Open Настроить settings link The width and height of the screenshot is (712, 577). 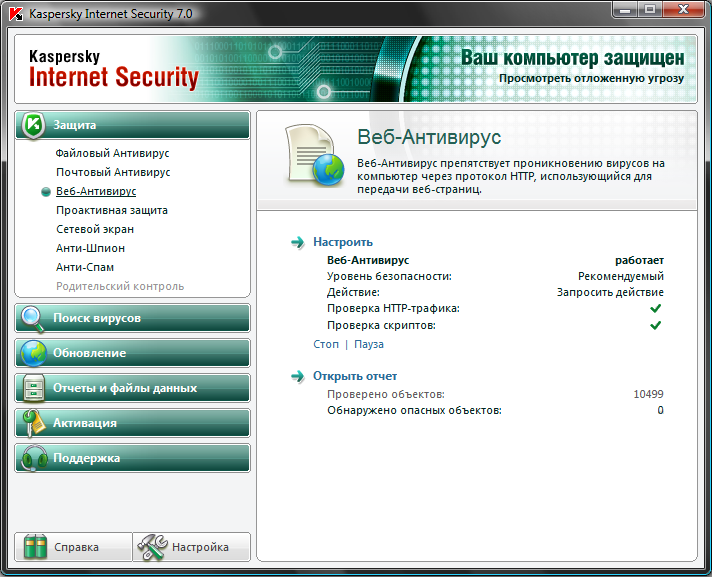pos(342,242)
